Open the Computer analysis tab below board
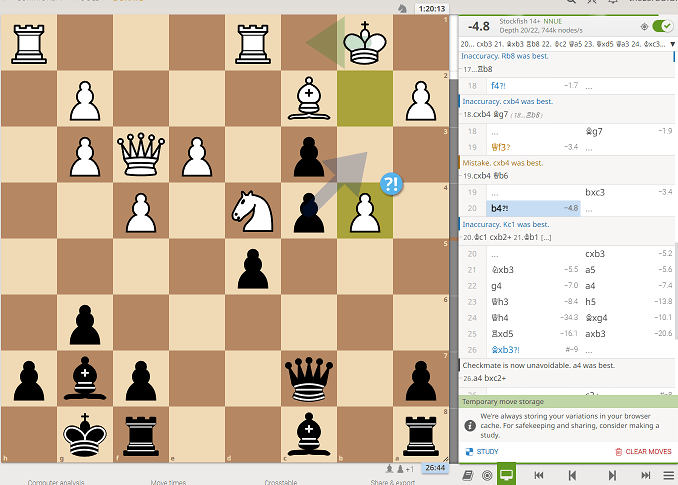678x485 pixels. [56, 482]
